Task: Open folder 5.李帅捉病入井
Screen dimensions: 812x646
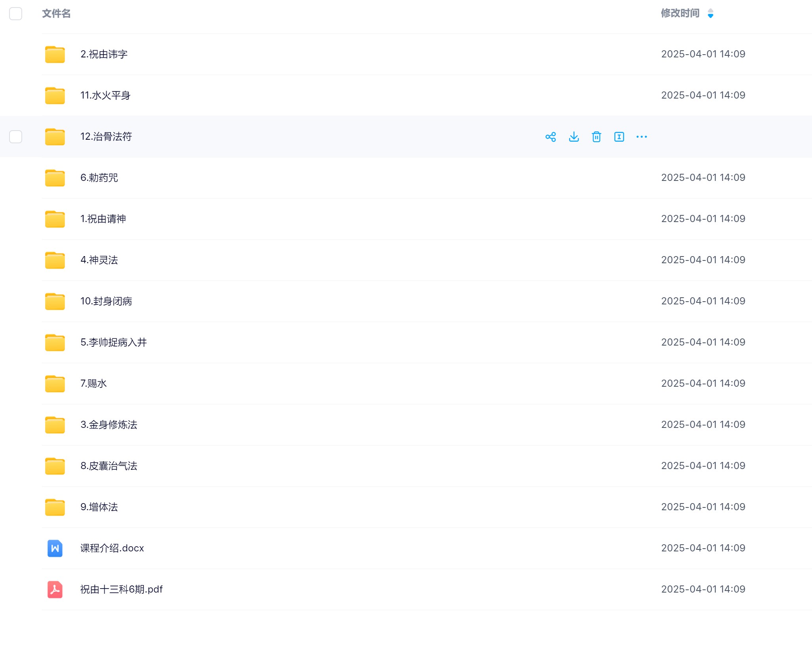Action: point(114,342)
